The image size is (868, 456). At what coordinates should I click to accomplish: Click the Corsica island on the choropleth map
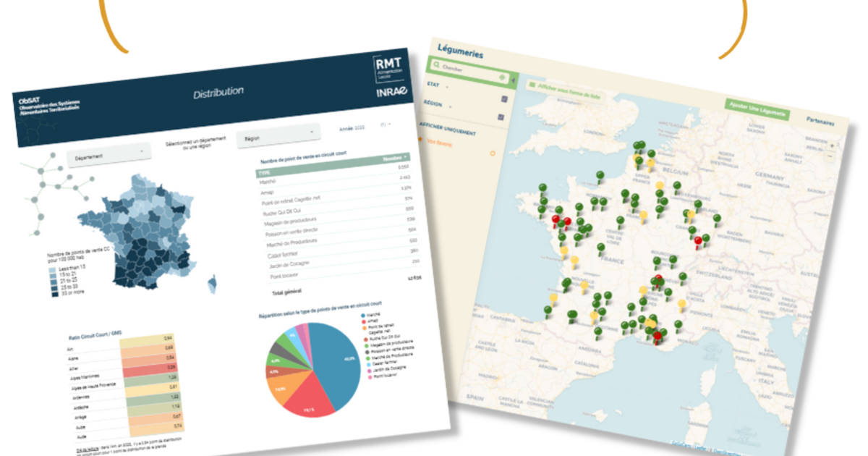coord(212,284)
